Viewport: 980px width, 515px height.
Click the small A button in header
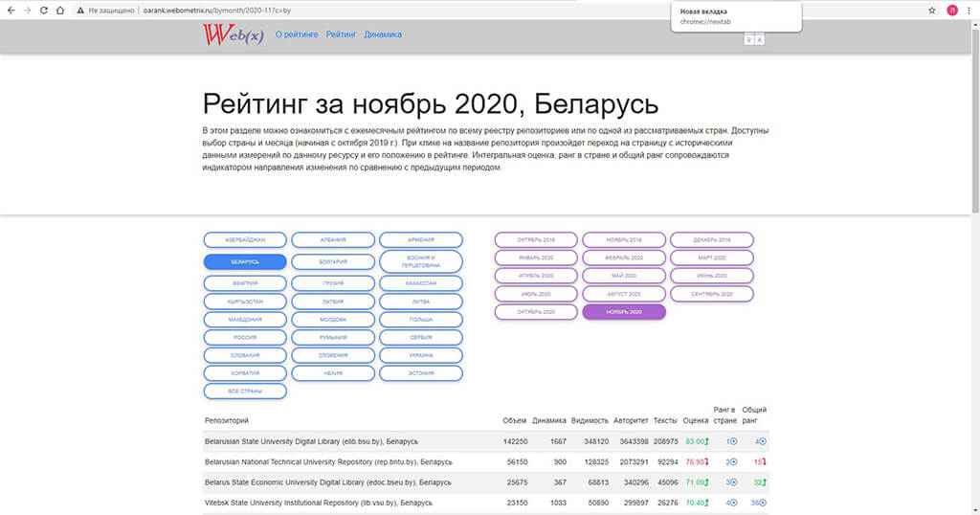click(759, 39)
